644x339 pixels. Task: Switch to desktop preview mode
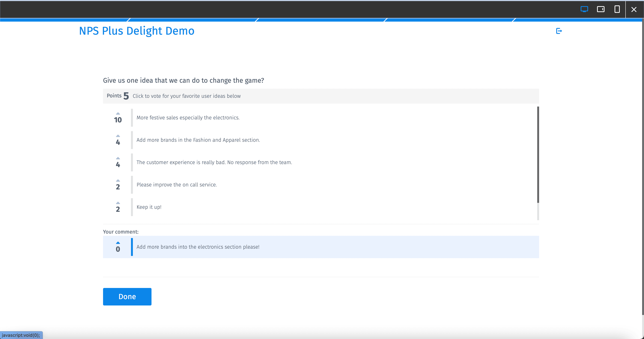point(585,9)
